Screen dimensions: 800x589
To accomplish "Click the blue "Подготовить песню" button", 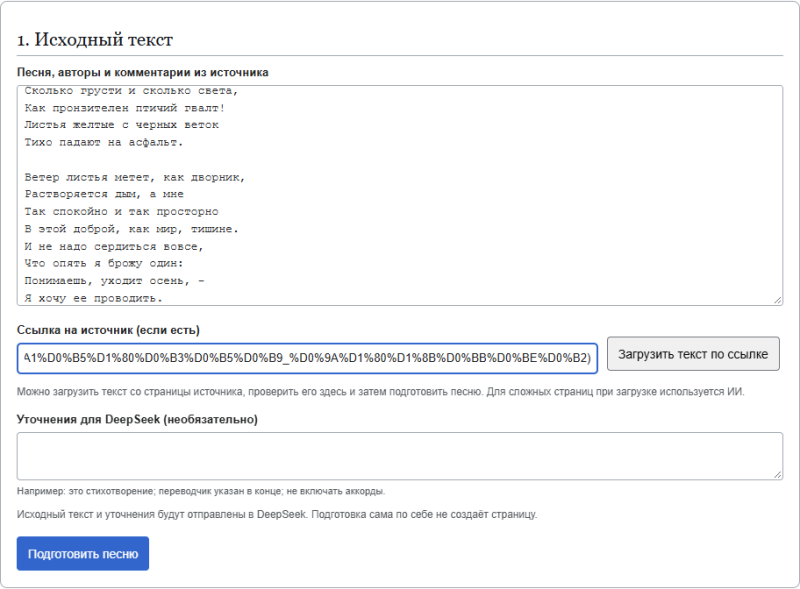I will point(83,554).
